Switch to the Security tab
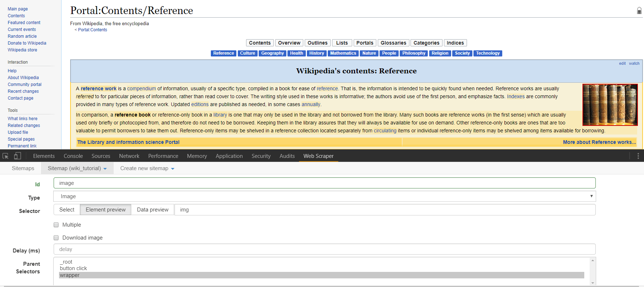Viewport: 644px width, 287px height. [x=261, y=156]
